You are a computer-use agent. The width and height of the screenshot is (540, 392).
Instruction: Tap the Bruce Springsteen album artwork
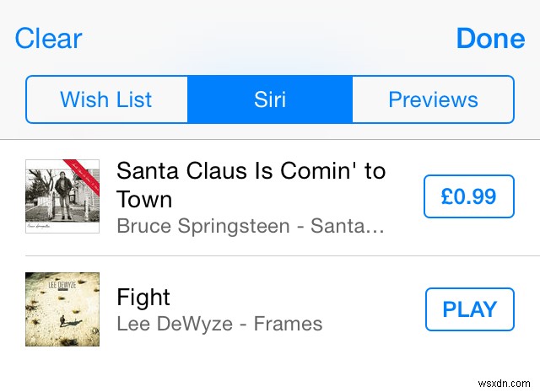pyautogui.click(x=62, y=196)
